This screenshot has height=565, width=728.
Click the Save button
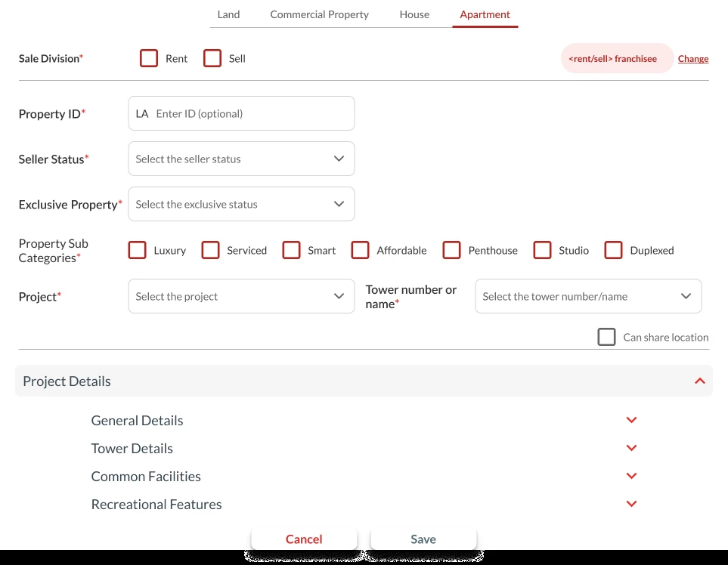pos(423,539)
